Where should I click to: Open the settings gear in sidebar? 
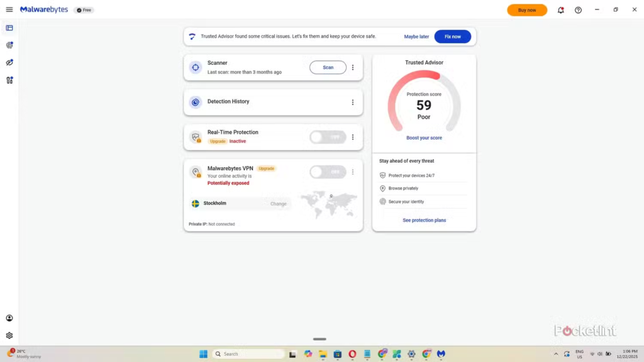(x=9, y=336)
